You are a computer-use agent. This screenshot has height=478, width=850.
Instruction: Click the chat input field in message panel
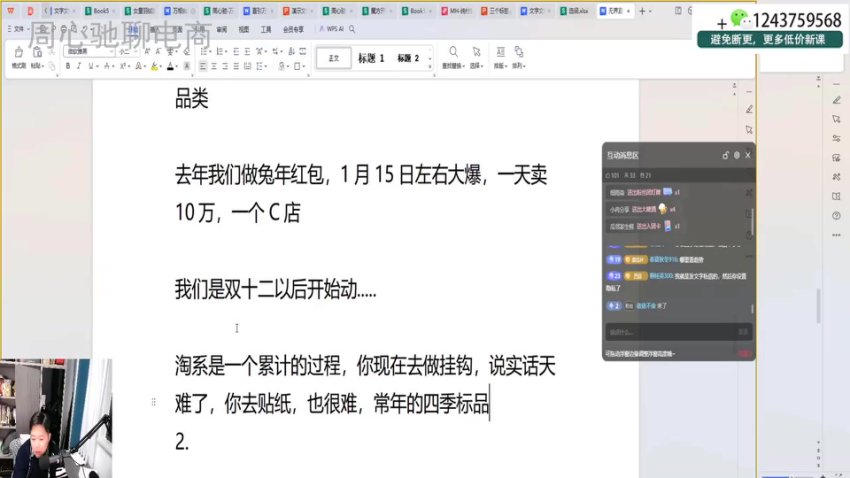665,331
